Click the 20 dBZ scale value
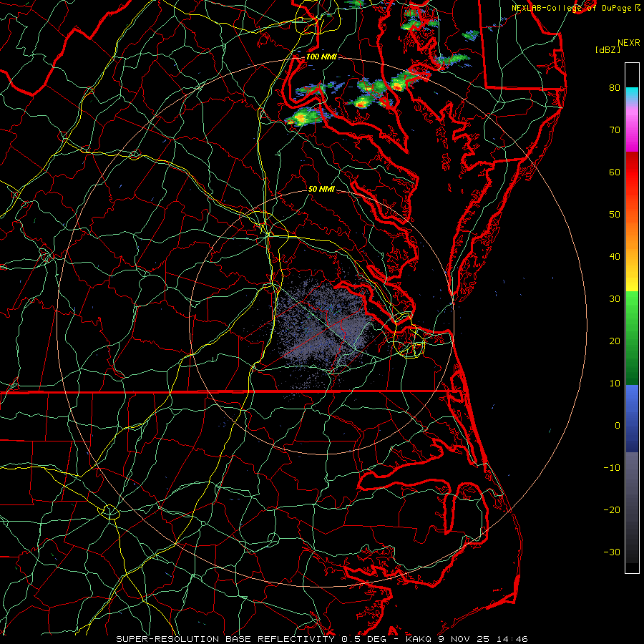The image size is (644, 644). [x=615, y=341]
